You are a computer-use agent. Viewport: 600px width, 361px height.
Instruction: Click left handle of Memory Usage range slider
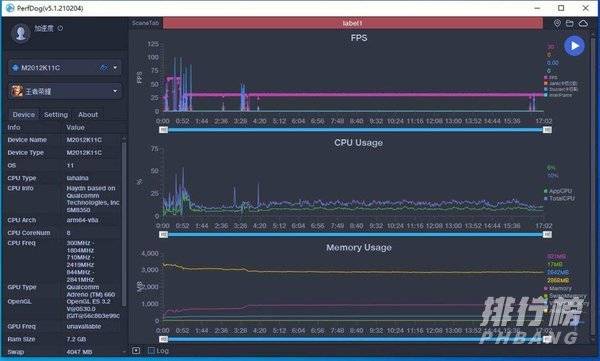[x=163, y=339]
